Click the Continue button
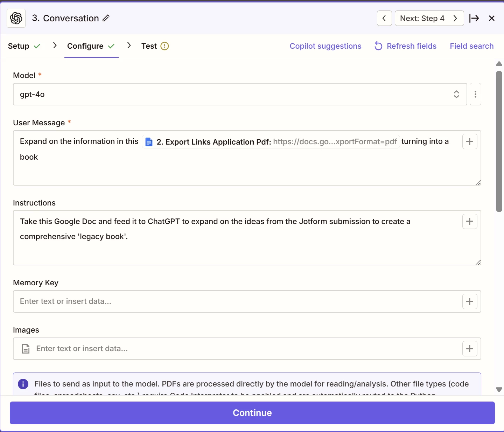 (252, 413)
